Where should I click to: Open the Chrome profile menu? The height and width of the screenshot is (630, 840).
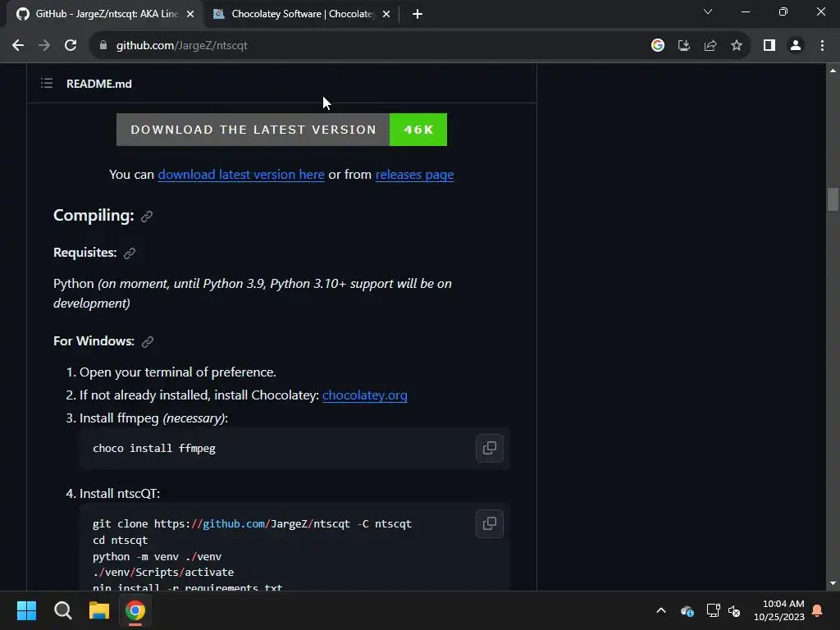(x=796, y=46)
